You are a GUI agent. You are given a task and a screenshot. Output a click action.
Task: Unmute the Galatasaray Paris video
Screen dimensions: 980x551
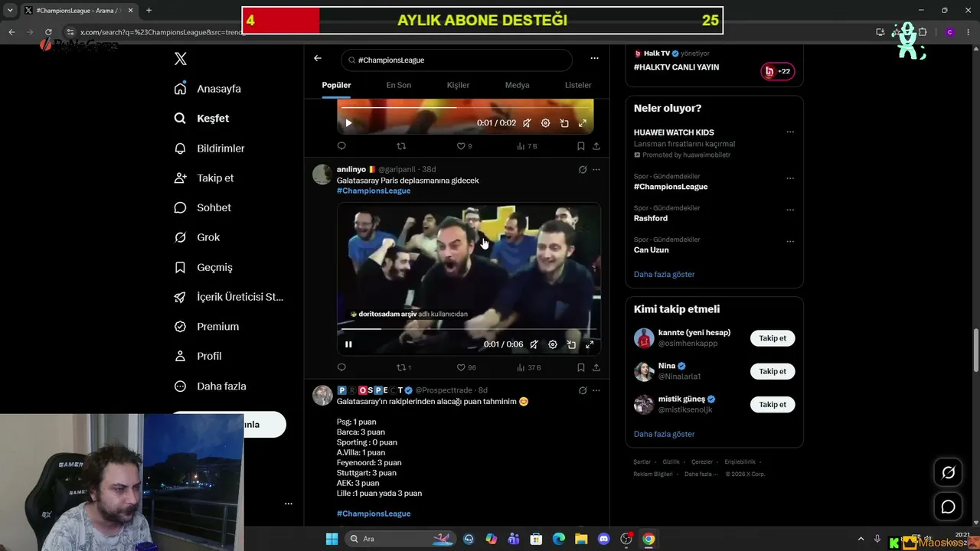pyautogui.click(x=534, y=344)
